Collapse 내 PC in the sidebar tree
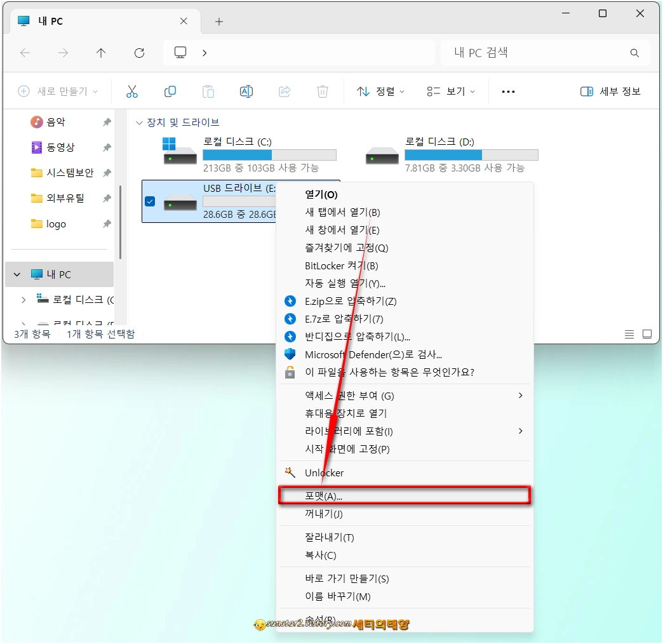Image resolution: width=663 pixels, height=644 pixels. tap(16, 274)
